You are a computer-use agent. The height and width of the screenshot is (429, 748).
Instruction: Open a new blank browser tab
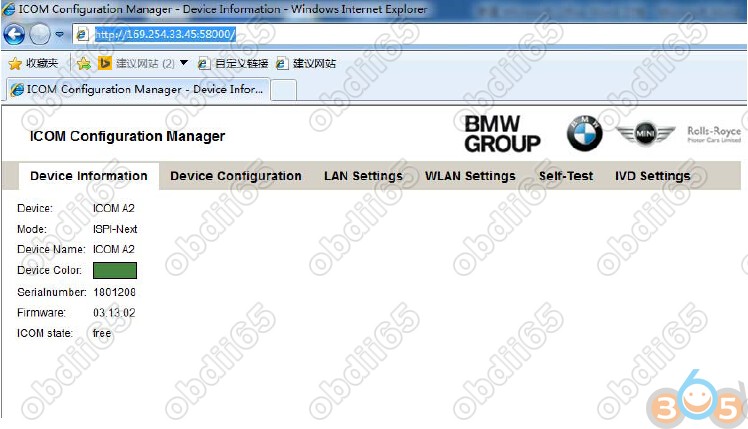(x=283, y=90)
